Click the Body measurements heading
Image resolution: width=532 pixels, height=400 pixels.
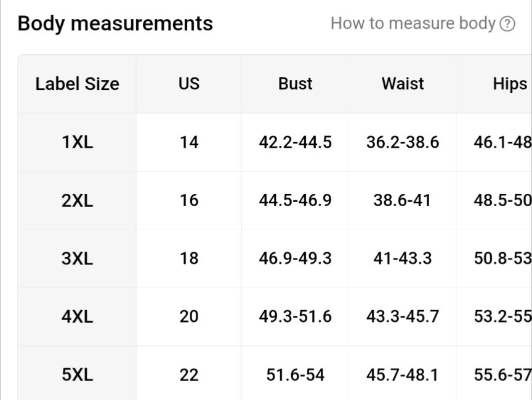(x=115, y=23)
